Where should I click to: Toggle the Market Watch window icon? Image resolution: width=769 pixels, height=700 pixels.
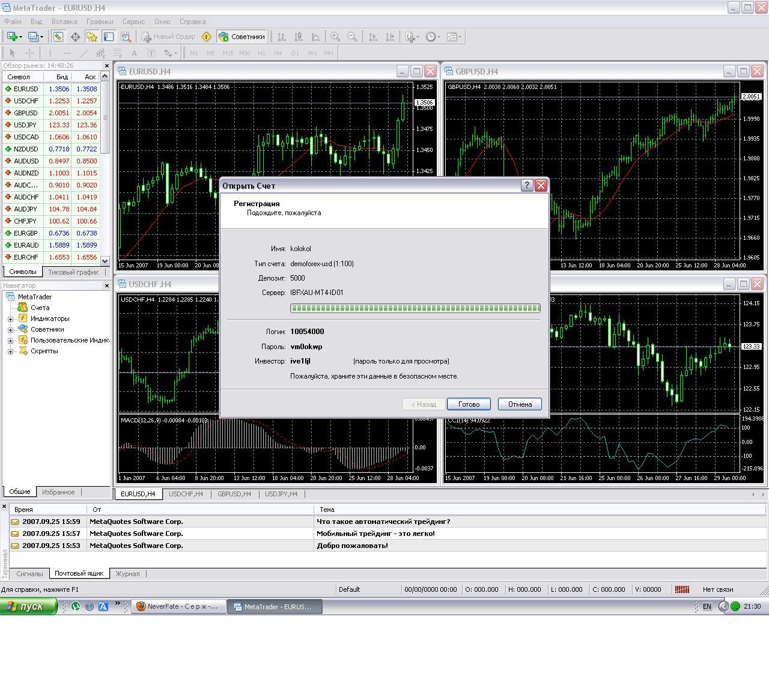point(58,37)
